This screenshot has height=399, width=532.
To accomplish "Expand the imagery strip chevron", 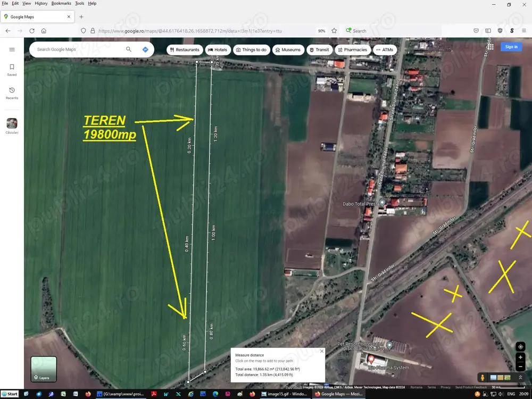I will point(520,378).
